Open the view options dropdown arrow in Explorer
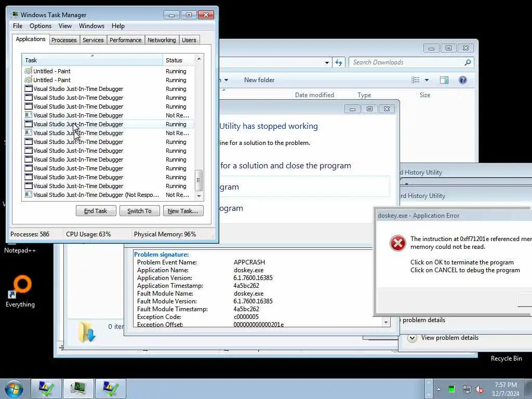The image size is (532, 399). pyautogui.click(x=427, y=80)
